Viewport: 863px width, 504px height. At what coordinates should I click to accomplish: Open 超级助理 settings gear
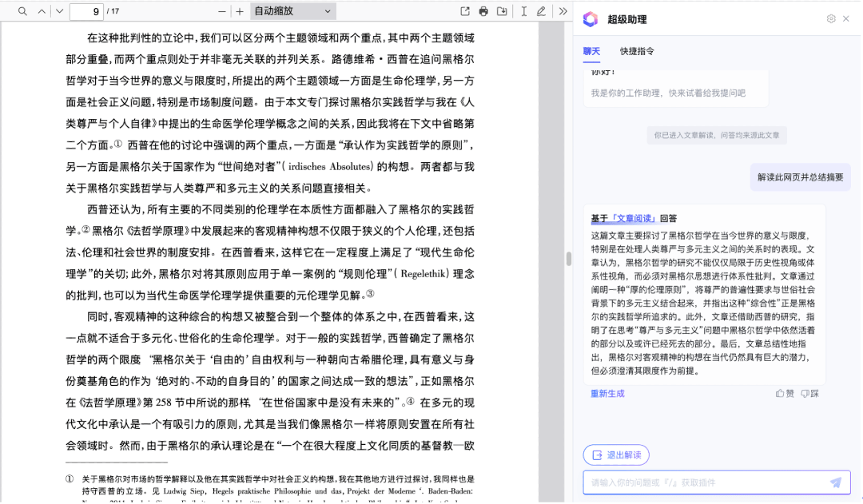tap(831, 18)
